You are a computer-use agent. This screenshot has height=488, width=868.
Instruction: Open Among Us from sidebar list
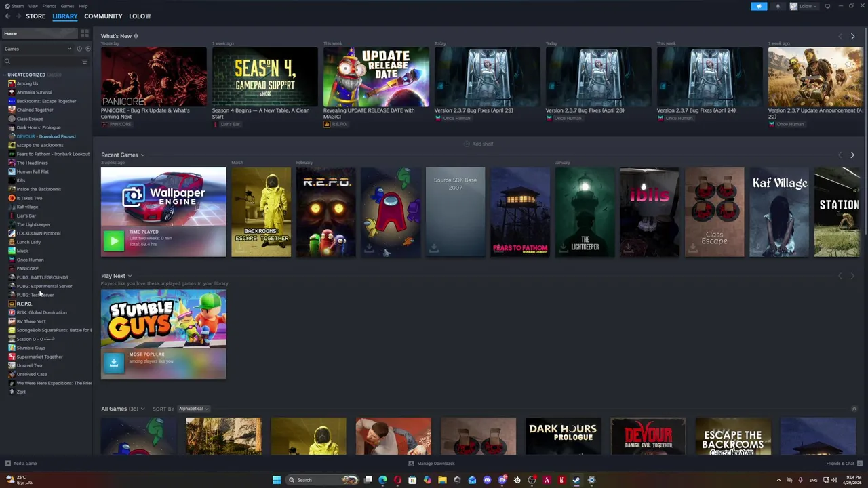[27, 83]
